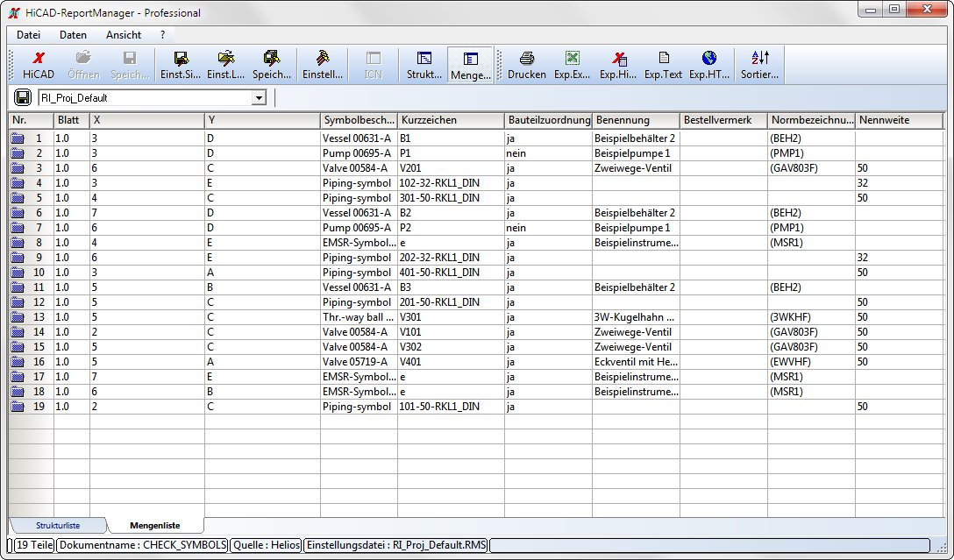Switch to the Strukturliste tab

(58, 526)
